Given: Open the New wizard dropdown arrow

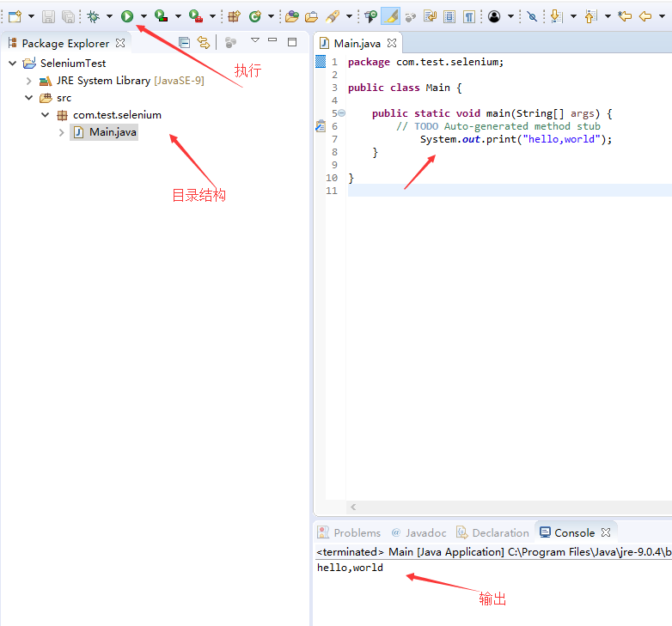Looking at the screenshot, I should click(31, 16).
